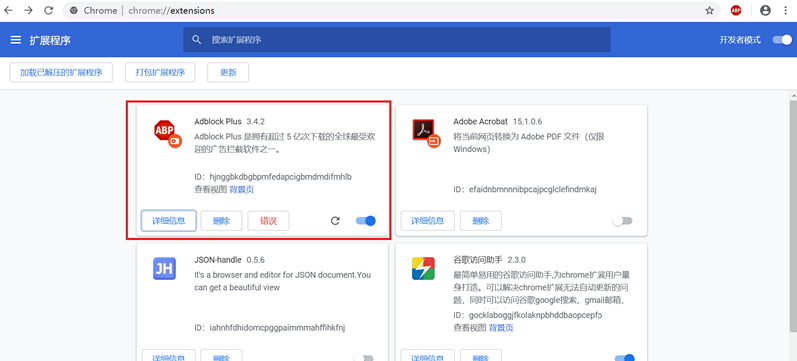The height and width of the screenshot is (361, 797).
Task: Open 背景页 link under Adblock Plus
Action: [241, 190]
